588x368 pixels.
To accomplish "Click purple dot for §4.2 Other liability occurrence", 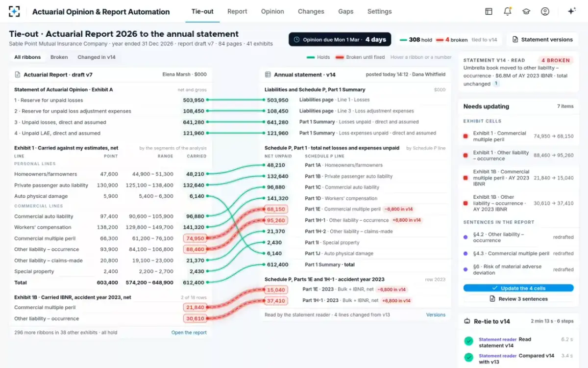I will tap(465, 237).
